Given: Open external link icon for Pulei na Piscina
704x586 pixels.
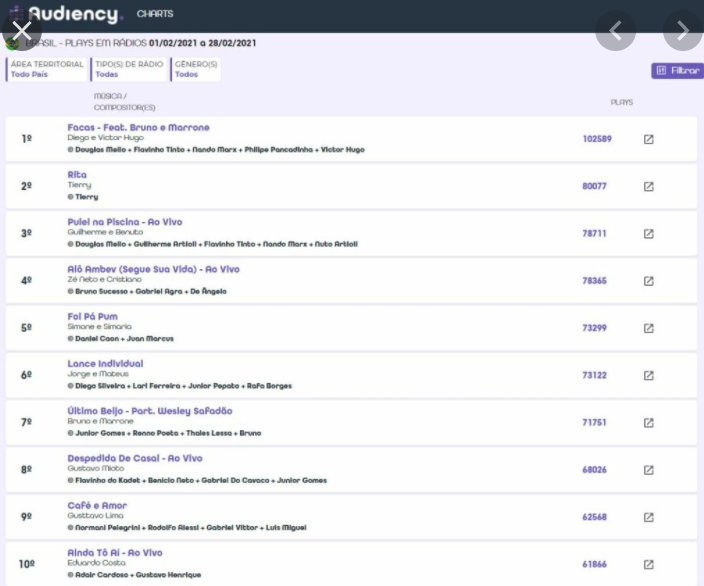Looking at the screenshot, I should (648, 234).
